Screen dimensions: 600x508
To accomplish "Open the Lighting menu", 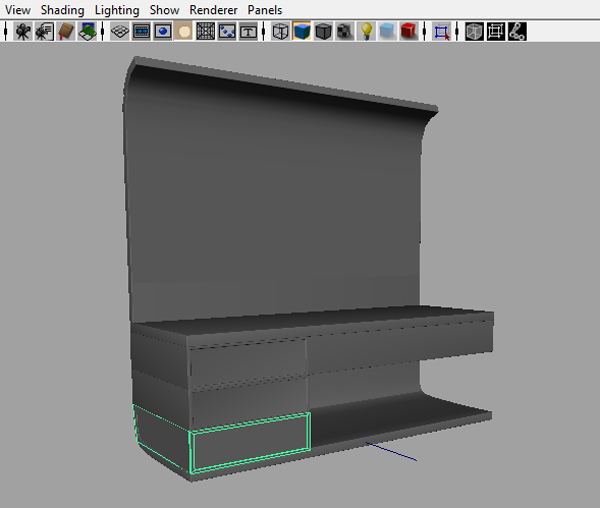I will point(117,10).
